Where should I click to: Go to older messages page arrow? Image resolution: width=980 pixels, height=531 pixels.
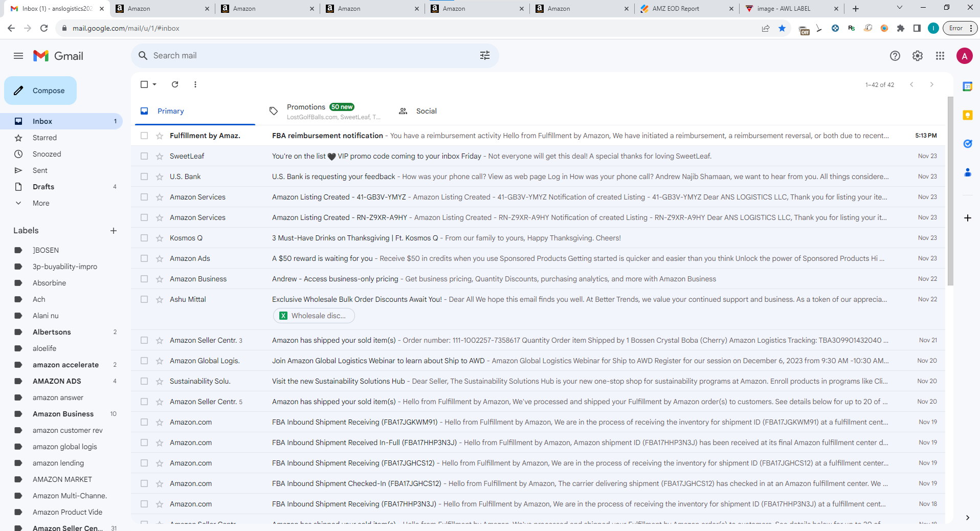932,84
